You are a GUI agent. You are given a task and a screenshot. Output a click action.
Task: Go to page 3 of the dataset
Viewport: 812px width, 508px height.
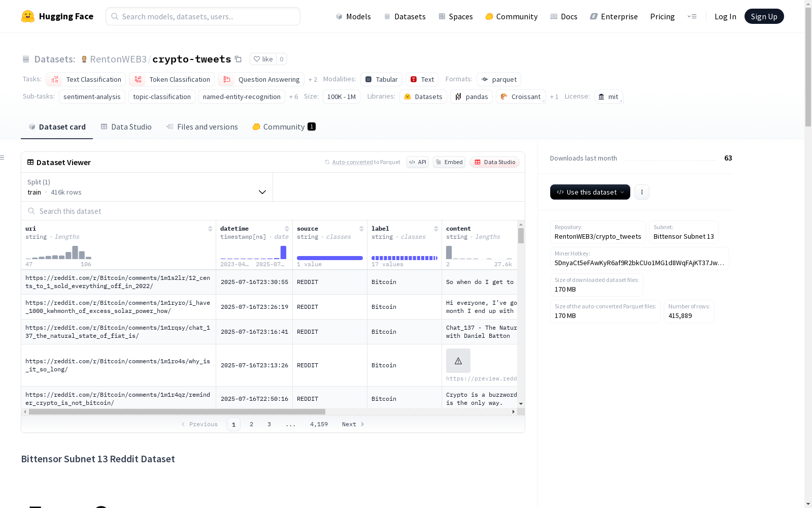point(269,424)
